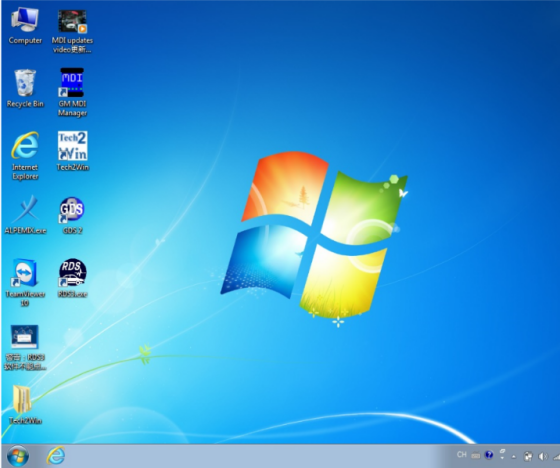Image resolution: width=560 pixels, height=468 pixels.
Task: Select the Tech2Win folder on desktop
Action: (x=24, y=404)
